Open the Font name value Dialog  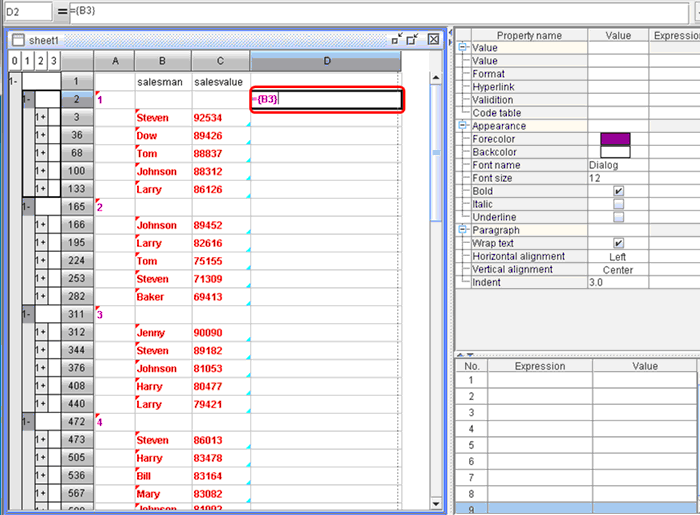pos(618,165)
